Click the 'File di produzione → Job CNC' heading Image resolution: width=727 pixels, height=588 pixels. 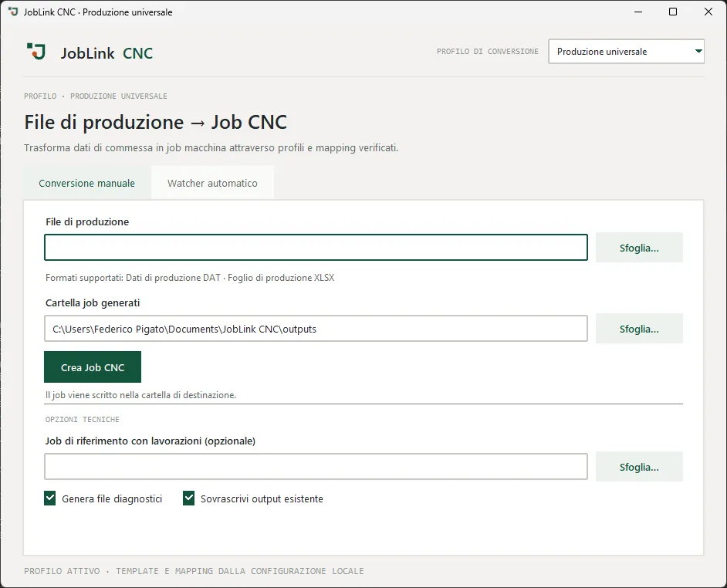point(155,122)
